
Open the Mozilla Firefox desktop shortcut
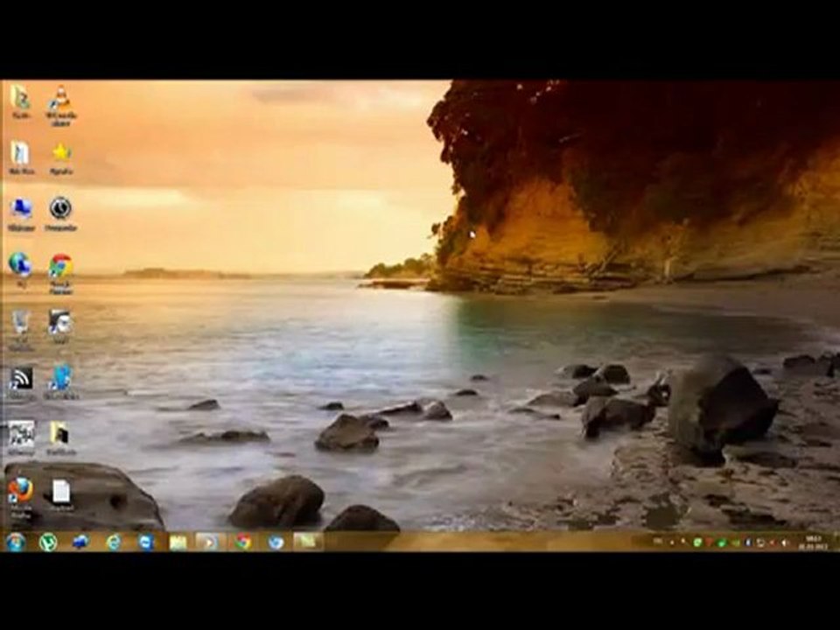pyautogui.click(x=21, y=498)
